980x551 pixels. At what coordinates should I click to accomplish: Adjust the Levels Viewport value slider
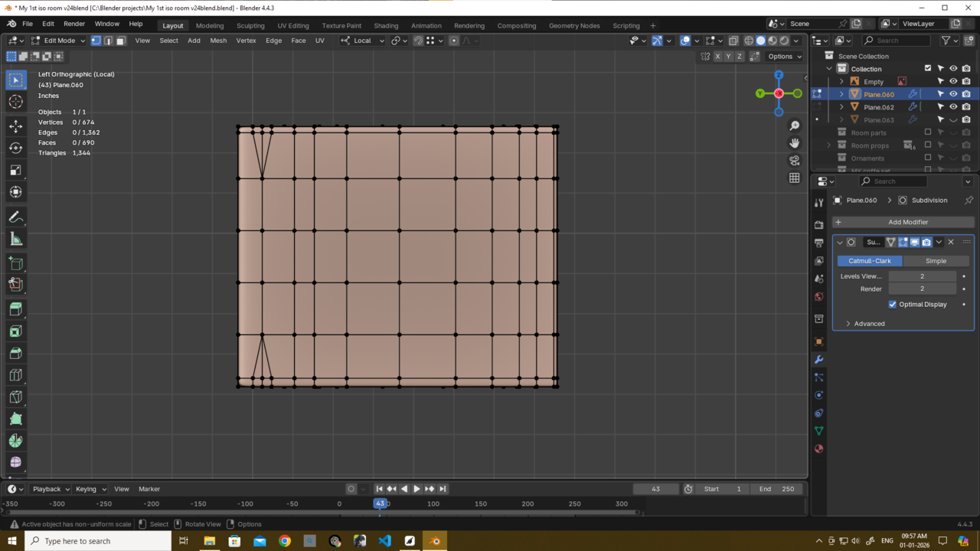922,276
